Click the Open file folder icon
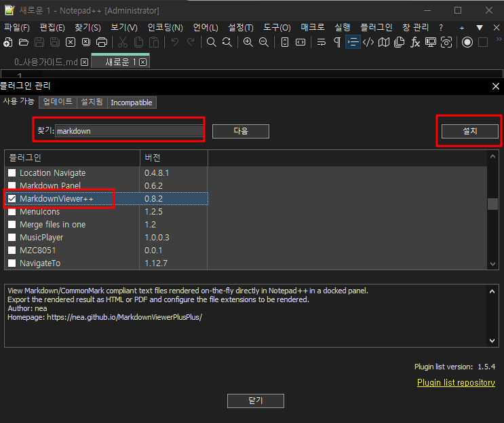 click(24, 42)
